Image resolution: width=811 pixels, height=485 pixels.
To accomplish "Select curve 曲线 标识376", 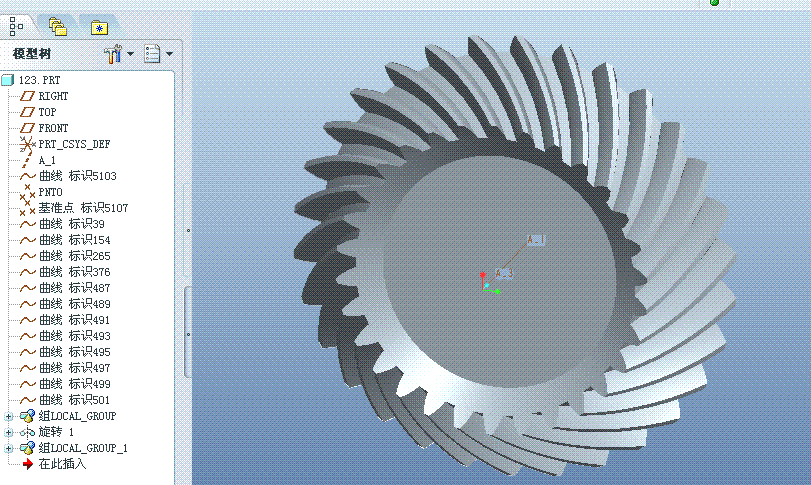I will pos(75,272).
